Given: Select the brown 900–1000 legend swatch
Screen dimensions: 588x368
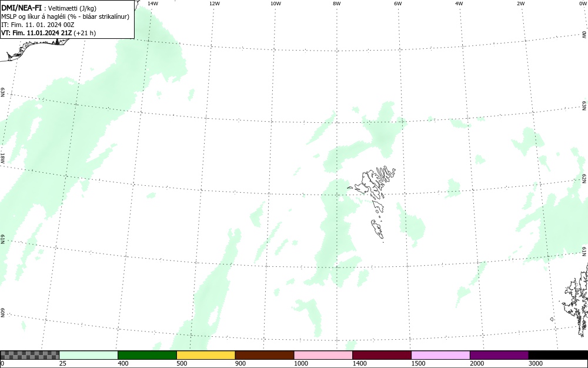Looking at the screenshot, I should [x=265, y=355].
